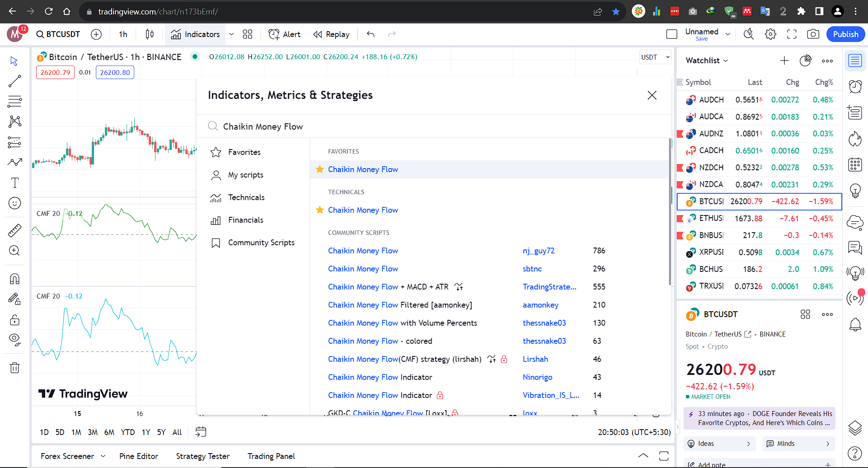
Task: Toggle fullscreen mode
Action: pyautogui.click(x=792, y=34)
